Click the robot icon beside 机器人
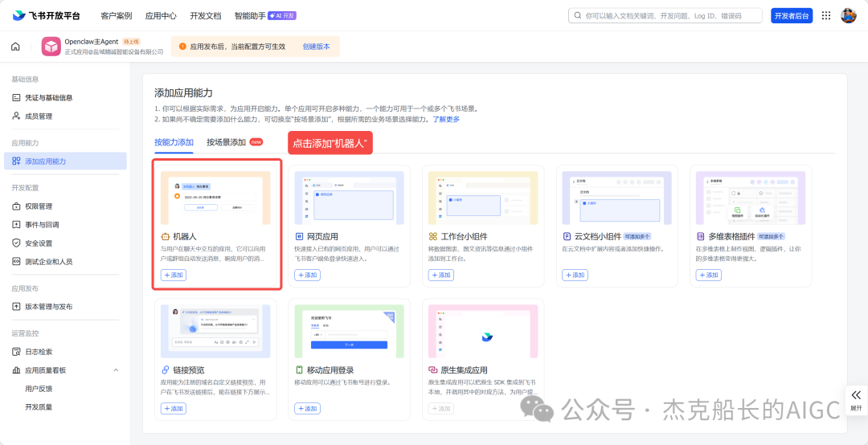The height and width of the screenshot is (445, 868). 165,236
